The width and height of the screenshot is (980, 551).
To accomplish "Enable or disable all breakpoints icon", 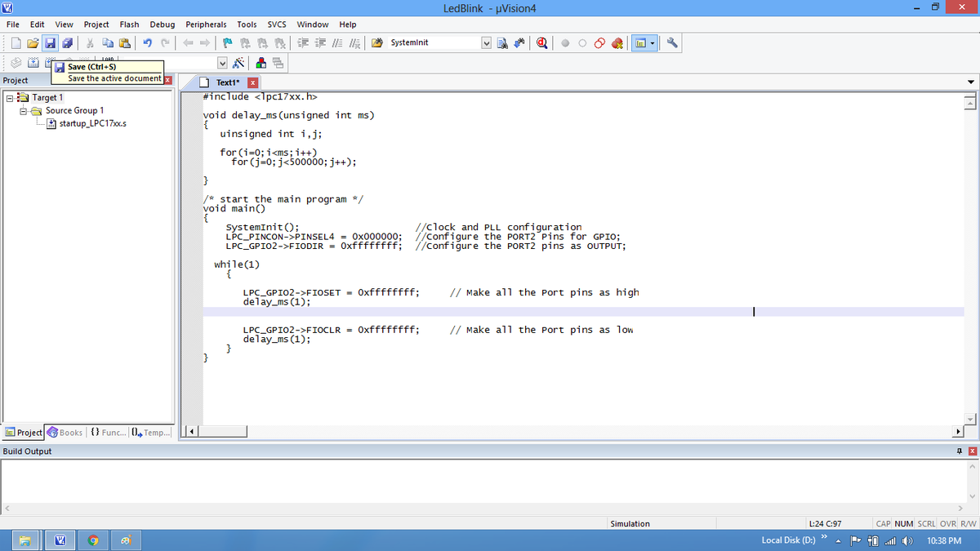I will (x=600, y=42).
